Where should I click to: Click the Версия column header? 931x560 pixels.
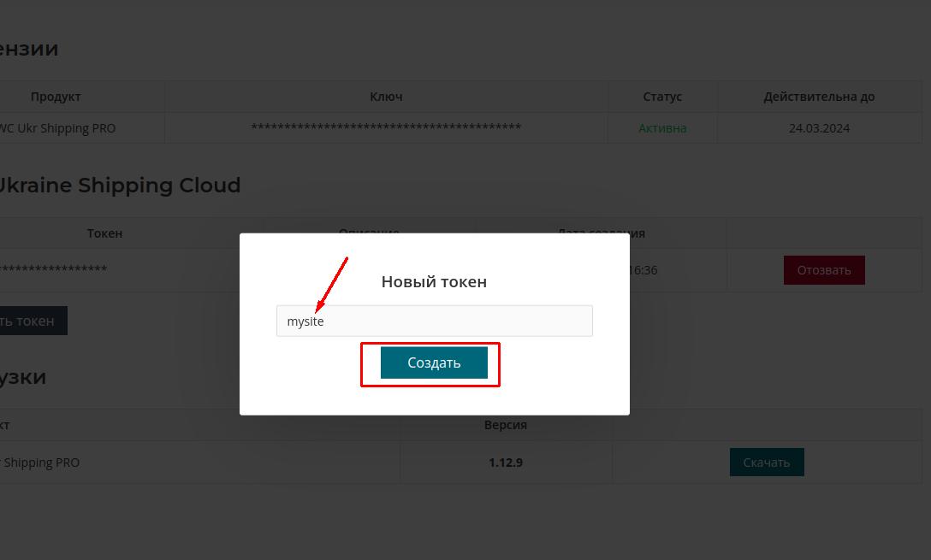coord(505,425)
